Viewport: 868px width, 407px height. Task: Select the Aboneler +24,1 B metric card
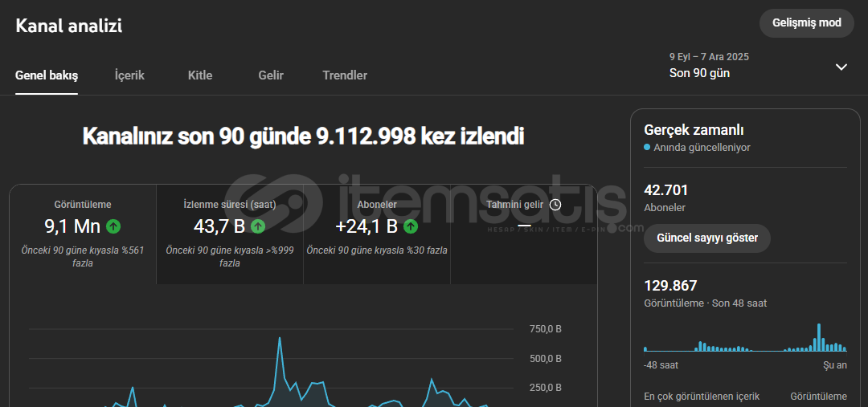[x=377, y=234]
